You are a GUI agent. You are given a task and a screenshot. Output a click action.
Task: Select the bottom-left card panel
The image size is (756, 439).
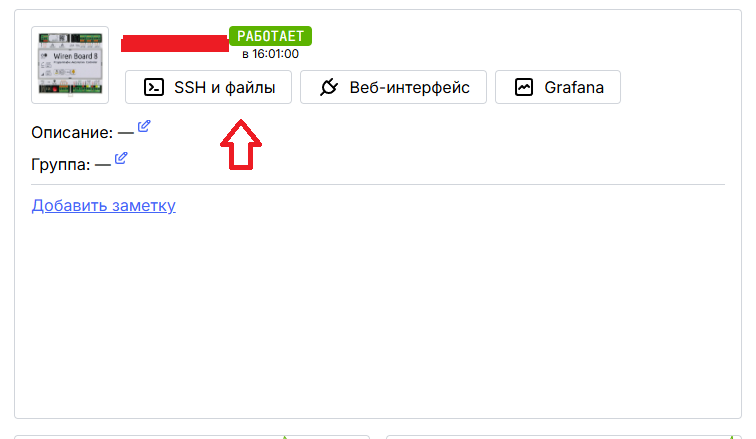[192, 437]
